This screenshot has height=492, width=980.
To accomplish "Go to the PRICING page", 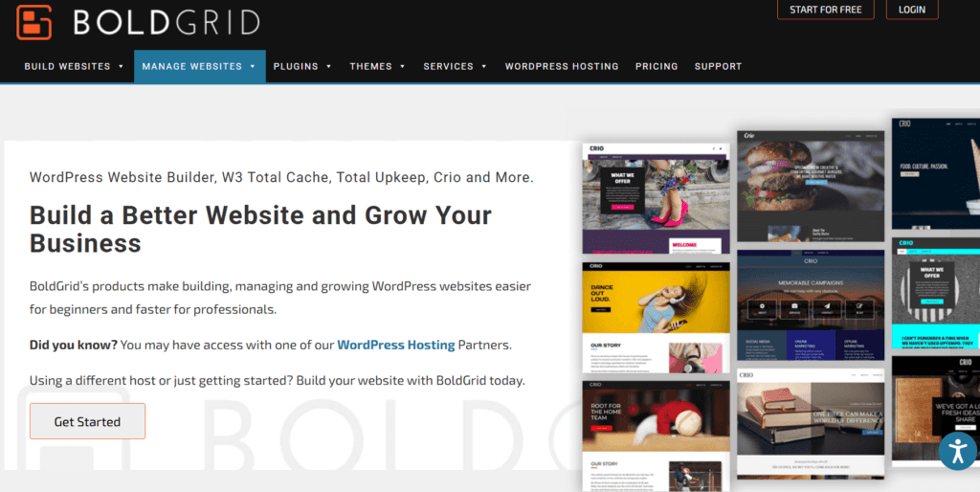I will click(657, 66).
